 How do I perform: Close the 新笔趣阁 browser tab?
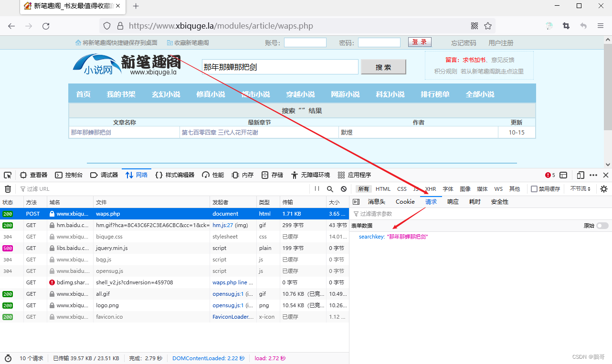pos(118,6)
